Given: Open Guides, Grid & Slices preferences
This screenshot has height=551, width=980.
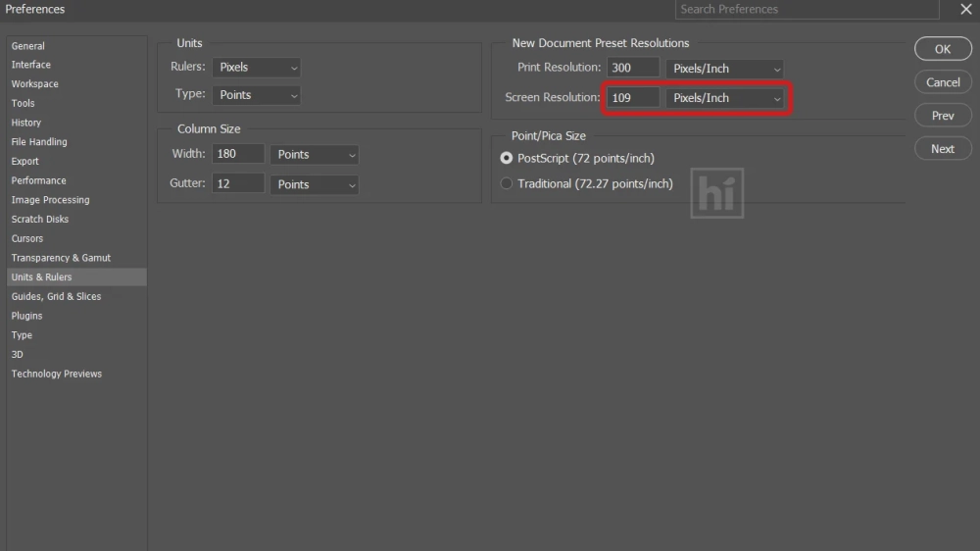Looking at the screenshot, I should pyautogui.click(x=56, y=296).
